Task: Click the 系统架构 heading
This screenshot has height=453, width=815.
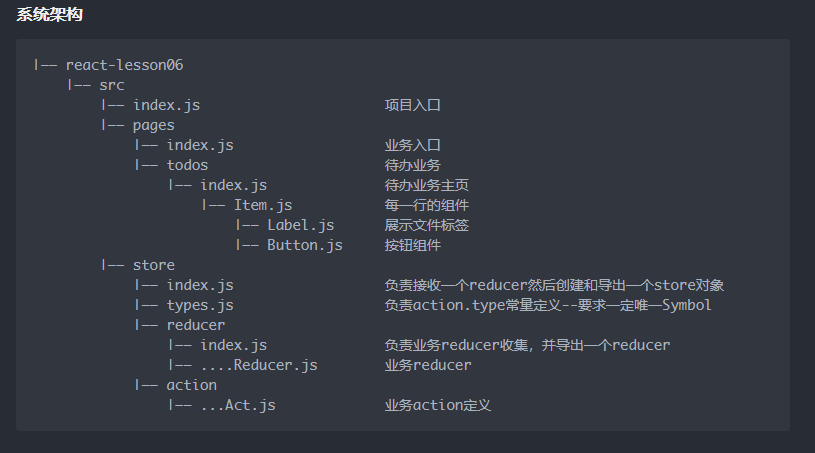Action: click(x=50, y=14)
